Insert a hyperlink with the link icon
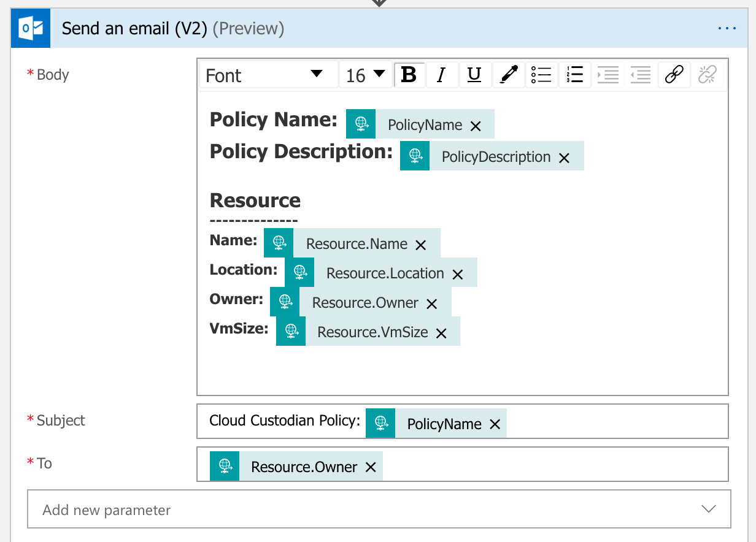This screenshot has width=756, height=542. [674, 75]
